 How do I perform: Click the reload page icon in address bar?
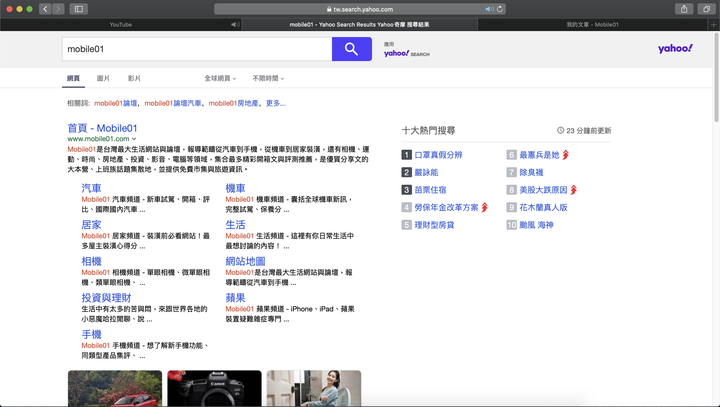coord(500,9)
